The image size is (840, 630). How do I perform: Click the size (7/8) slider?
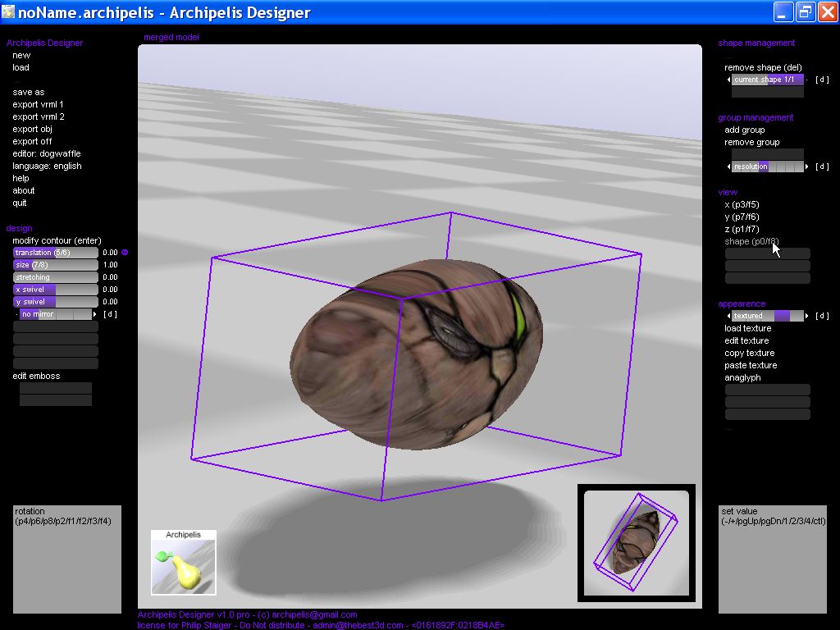[55, 265]
